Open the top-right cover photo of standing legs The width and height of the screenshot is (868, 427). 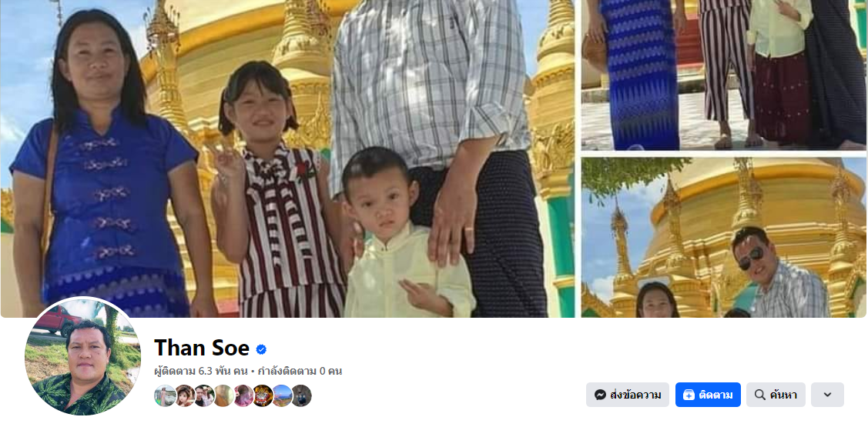(723, 75)
